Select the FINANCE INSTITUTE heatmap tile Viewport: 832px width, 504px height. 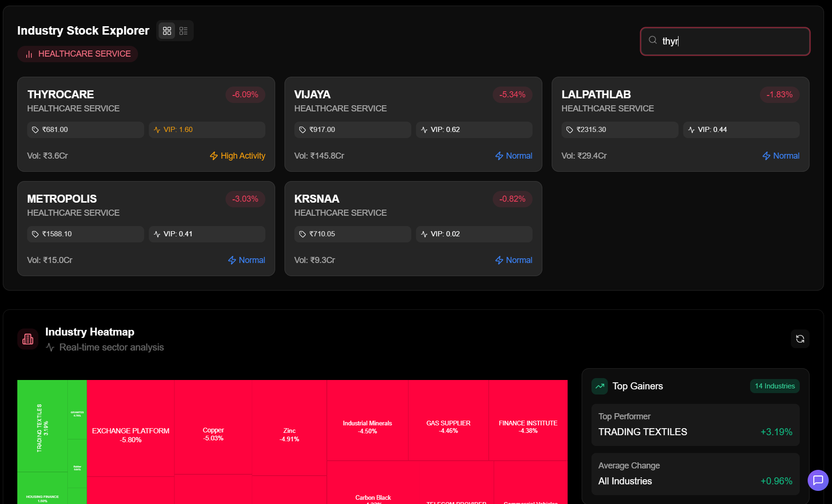[x=528, y=420]
